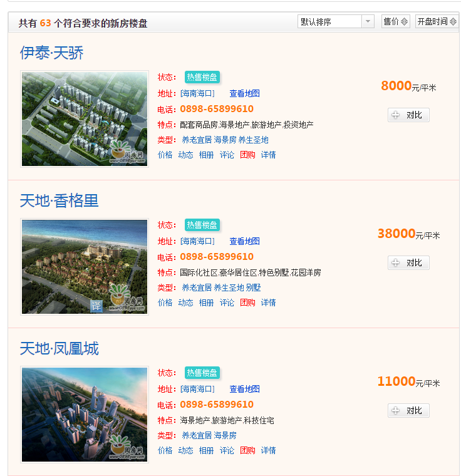
Task: Select 海景房 type under 伊泰·天骄
Action: (x=225, y=140)
